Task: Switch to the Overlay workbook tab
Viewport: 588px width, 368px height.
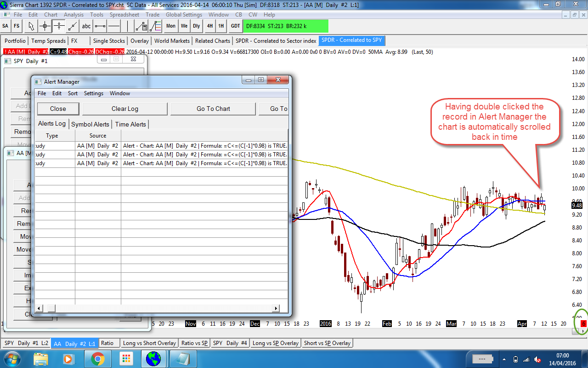Action: (140, 41)
